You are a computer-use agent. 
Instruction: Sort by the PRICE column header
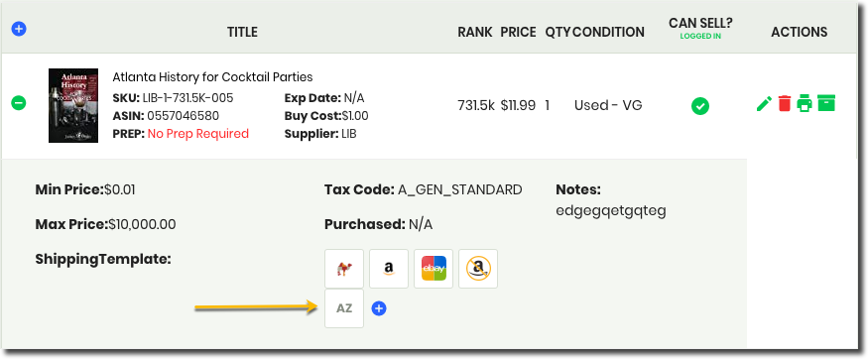click(518, 32)
